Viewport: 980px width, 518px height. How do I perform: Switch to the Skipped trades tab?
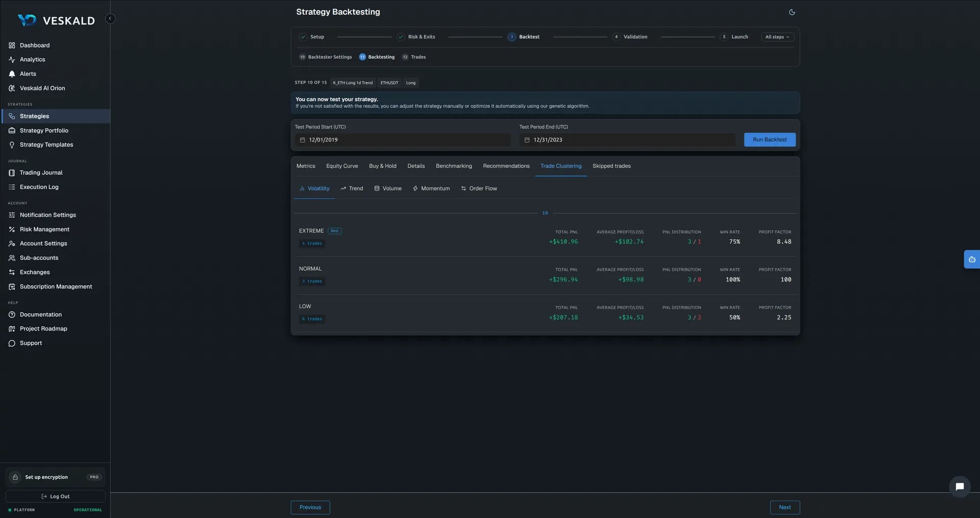click(611, 166)
